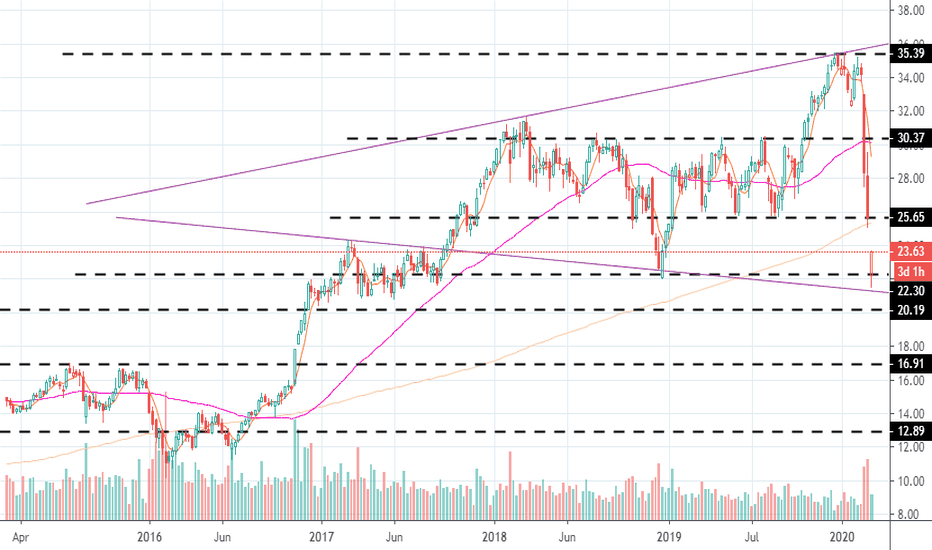This screenshot has width=932, height=550.
Task: Select the 22.30 price level label
Action: coord(911,290)
